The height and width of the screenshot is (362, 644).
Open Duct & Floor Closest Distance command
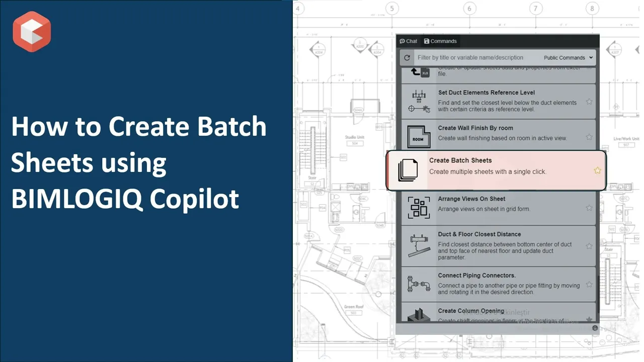498,246
